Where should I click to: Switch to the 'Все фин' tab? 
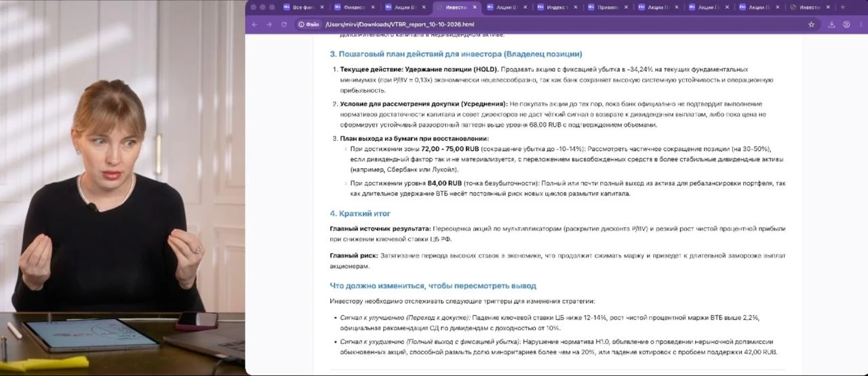tap(303, 7)
